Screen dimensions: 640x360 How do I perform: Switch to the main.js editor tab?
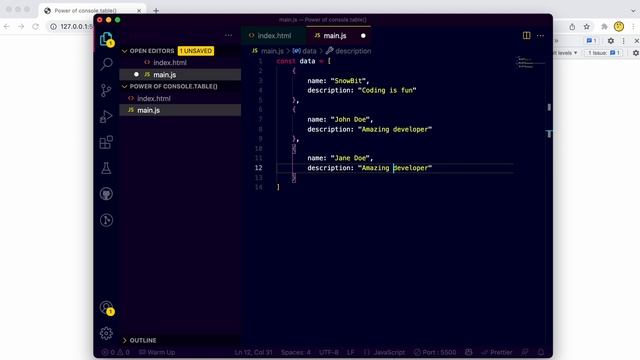pyautogui.click(x=339, y=36)
